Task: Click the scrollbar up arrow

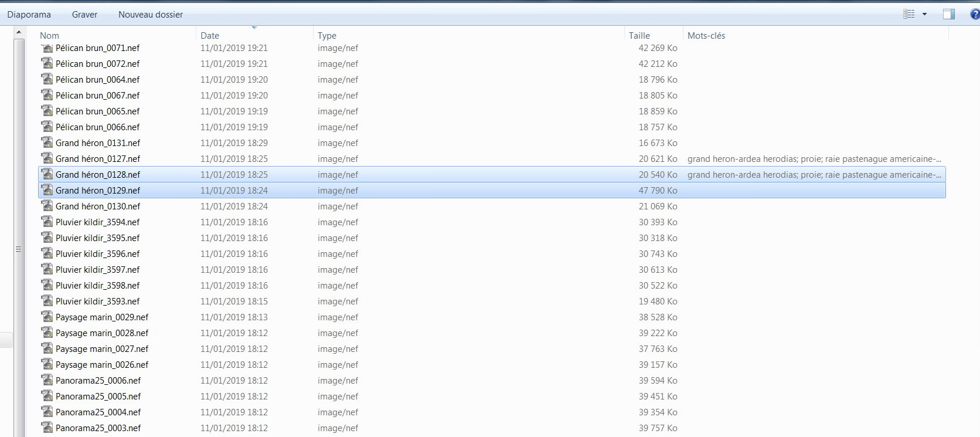Action: pos(19,32)
